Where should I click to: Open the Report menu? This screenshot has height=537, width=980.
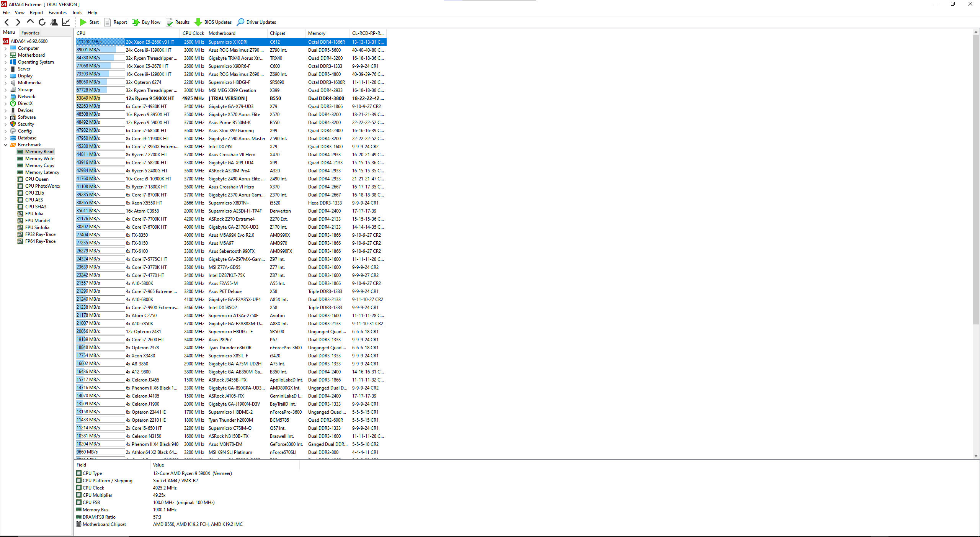[x=36, y=13]
